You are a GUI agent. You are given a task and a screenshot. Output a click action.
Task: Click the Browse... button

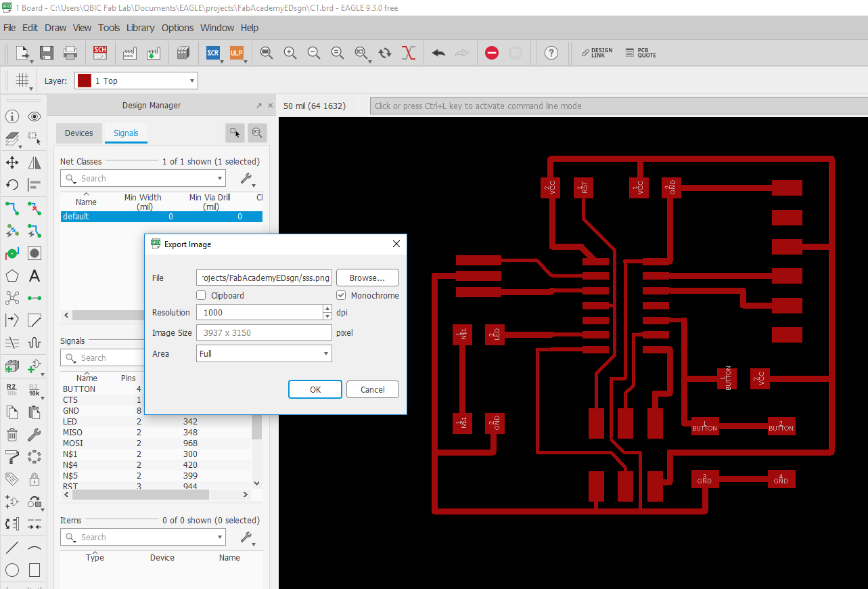(367, 278)
